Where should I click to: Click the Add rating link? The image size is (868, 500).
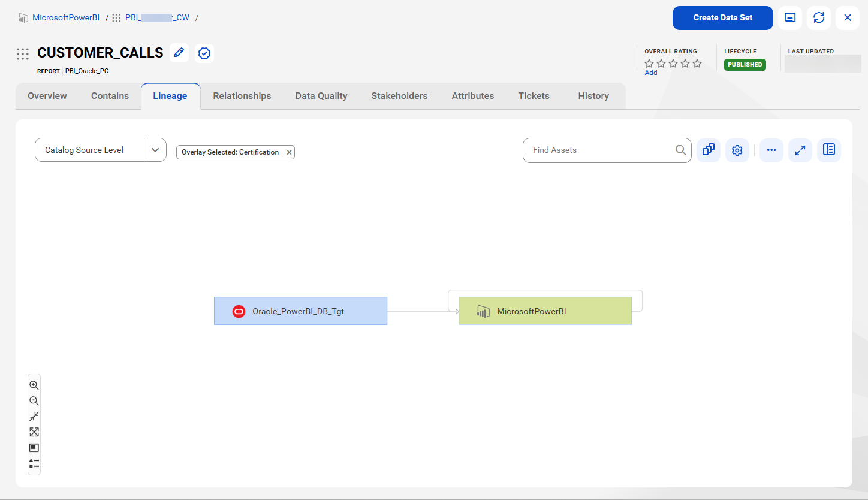pyautogui.click(x=651, y=73)
